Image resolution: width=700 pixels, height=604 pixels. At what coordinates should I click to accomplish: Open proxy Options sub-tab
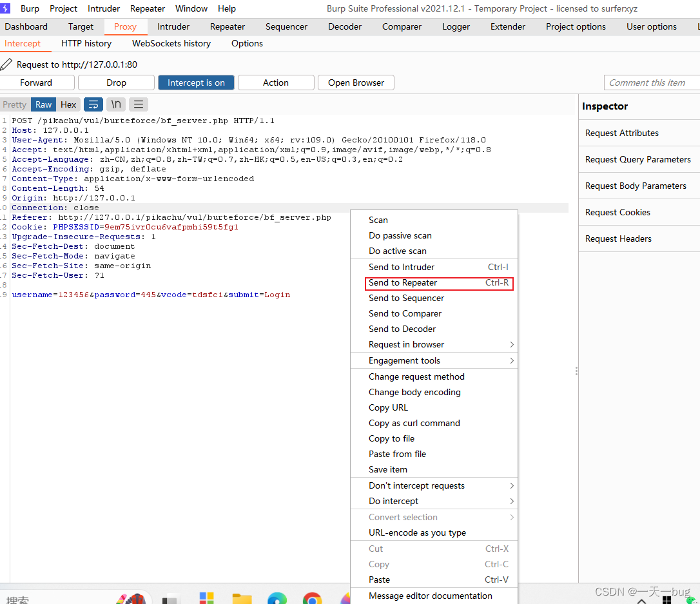click(247, 43)
